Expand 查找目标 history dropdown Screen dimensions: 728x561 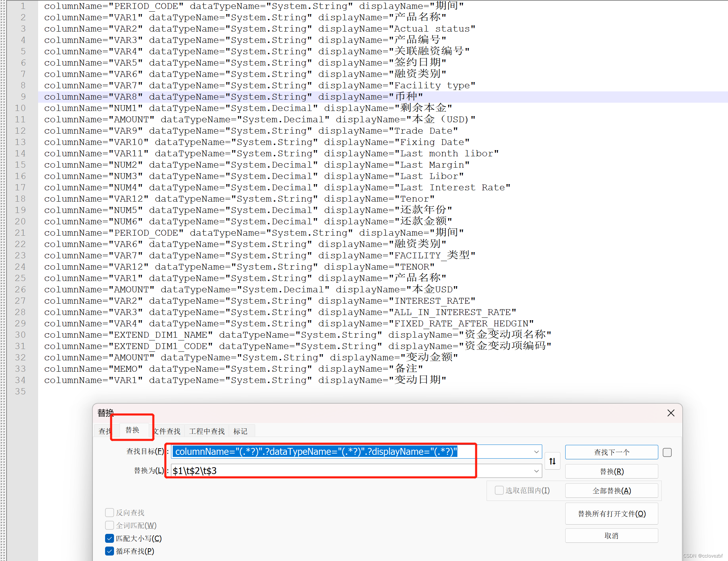[x=536, y=452]
